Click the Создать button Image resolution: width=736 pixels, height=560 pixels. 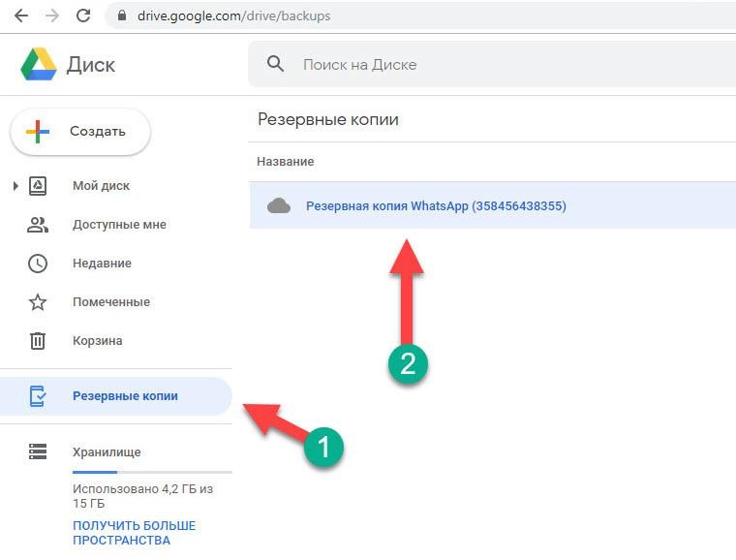pos(80,132)
